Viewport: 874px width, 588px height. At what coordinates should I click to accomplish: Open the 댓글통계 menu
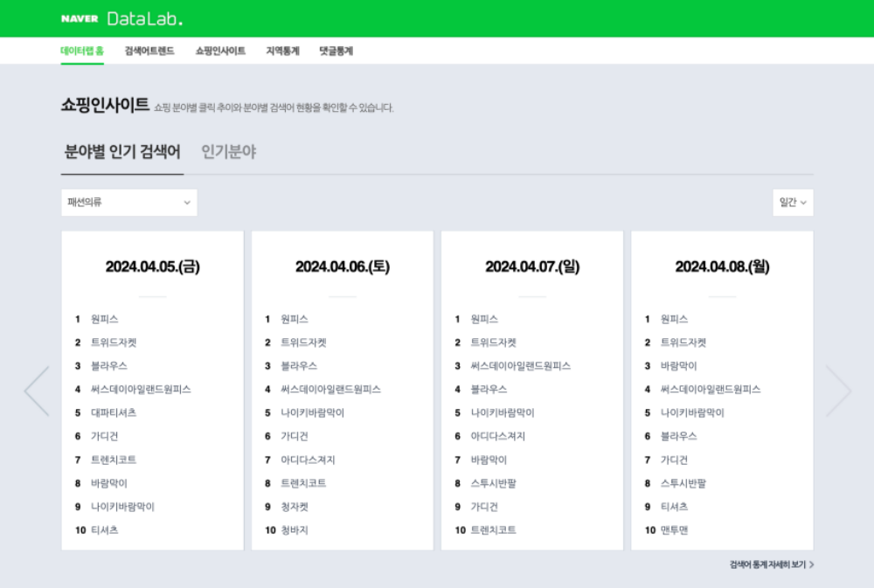(336, 51)
